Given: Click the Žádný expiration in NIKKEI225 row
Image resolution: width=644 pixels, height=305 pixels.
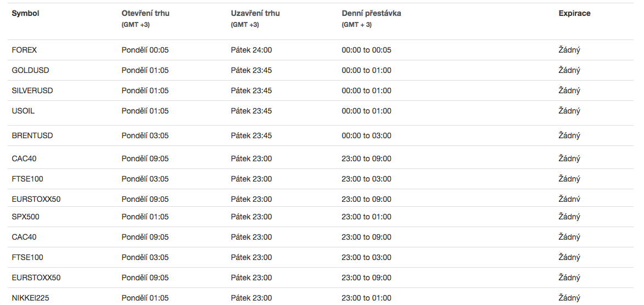Looking at the screenshot, I should (x=569, y=298).
